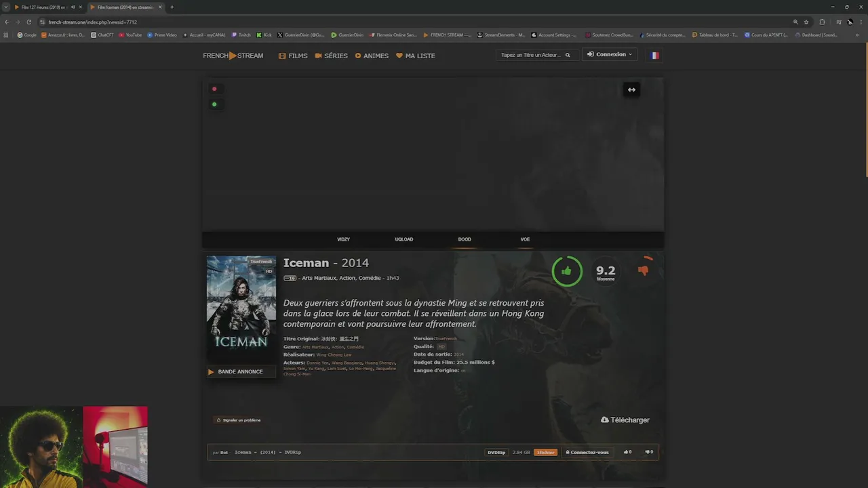Open the Connexion dropdown
This screenshot has width=868, height=488.
tap(610, 54)
